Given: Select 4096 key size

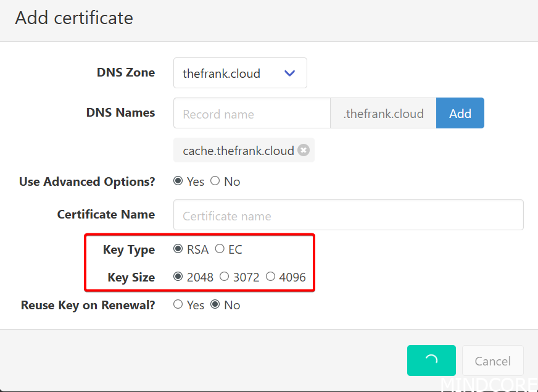Looking at the screenshot, I should [x=271, y=277].
